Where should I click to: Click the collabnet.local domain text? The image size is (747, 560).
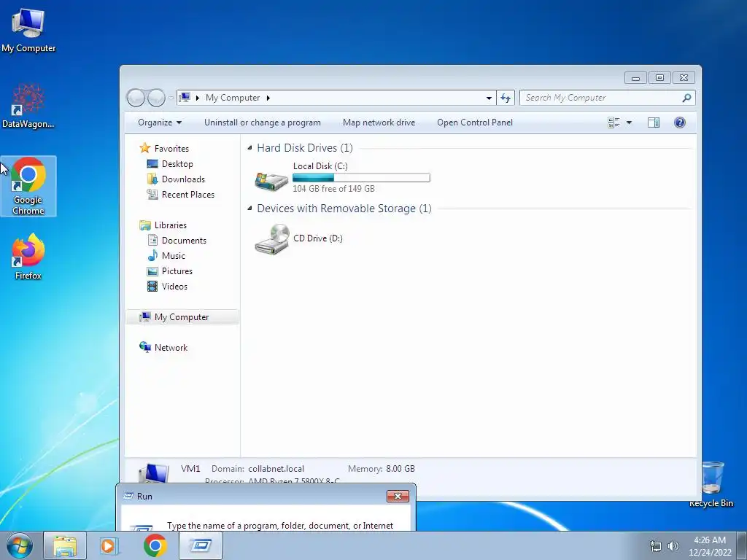coord(276,469)
